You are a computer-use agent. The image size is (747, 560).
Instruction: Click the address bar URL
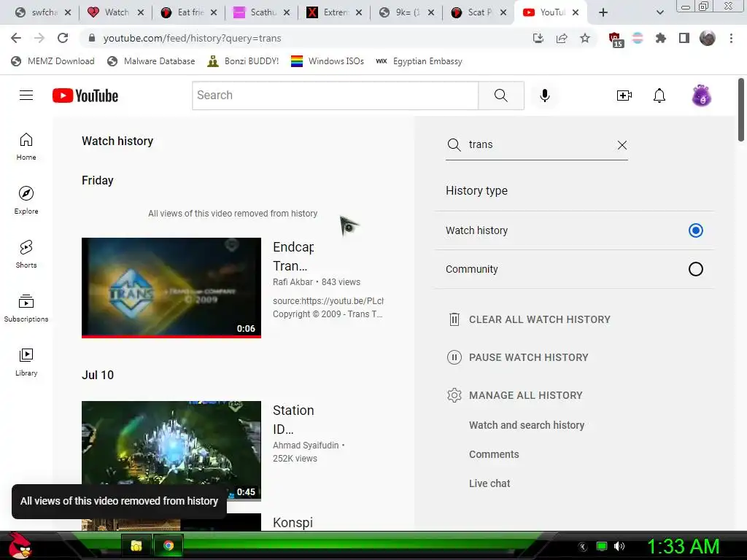(x=192, y=38)
